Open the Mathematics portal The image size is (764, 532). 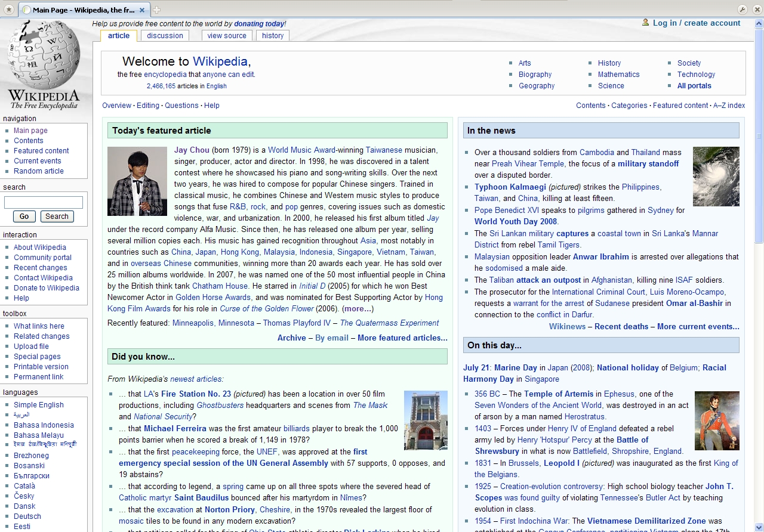(619, 75)
